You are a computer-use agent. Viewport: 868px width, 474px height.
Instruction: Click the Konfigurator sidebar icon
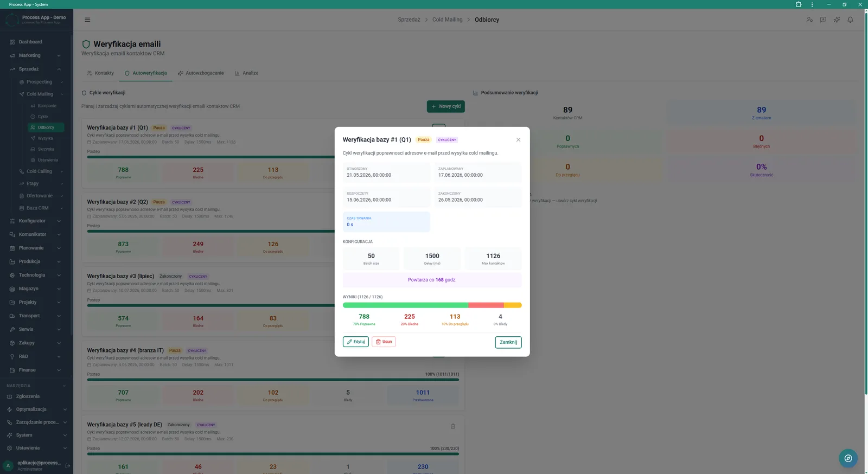(12, 221)
